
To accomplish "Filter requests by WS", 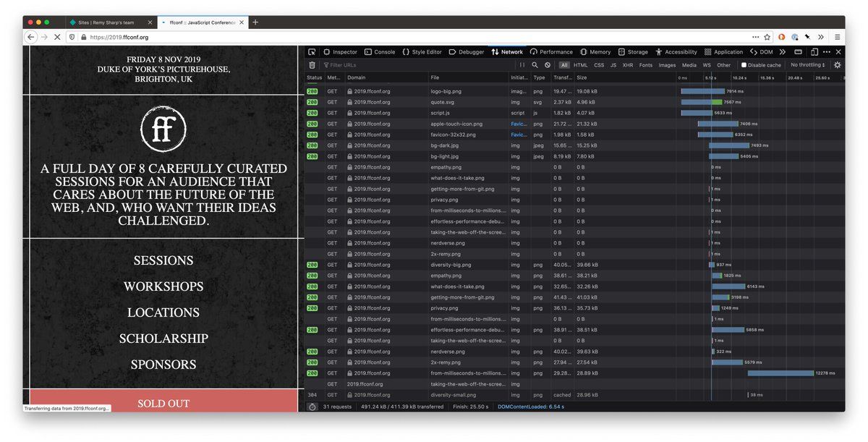I will (x=707, y=65).
